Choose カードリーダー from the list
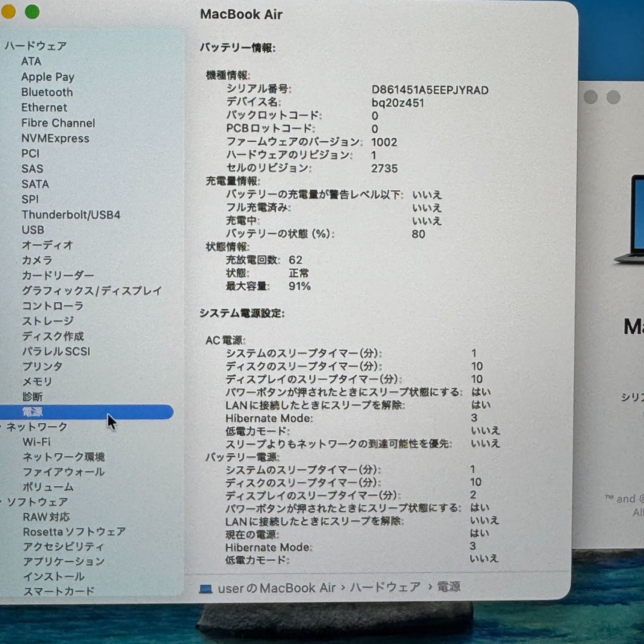644x644 pixels. point(58,275)
